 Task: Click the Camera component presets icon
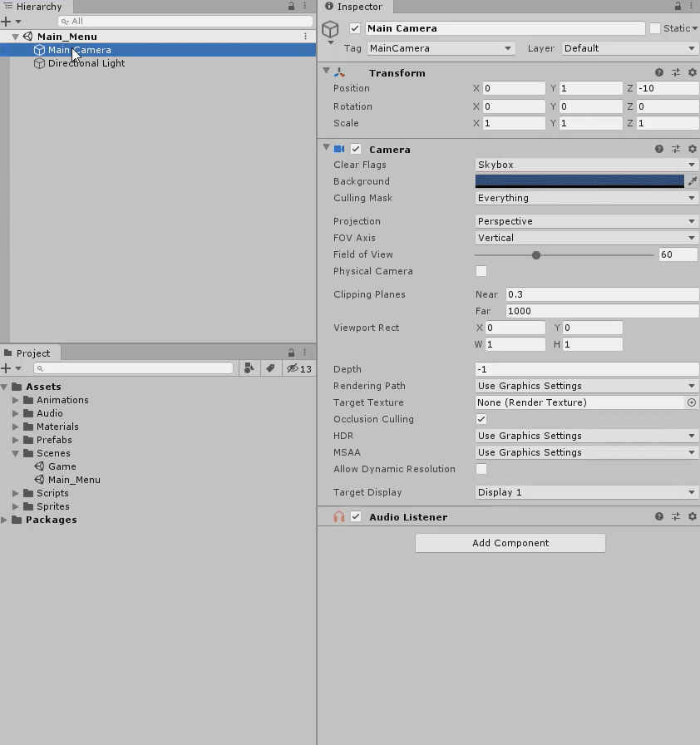[676, 149]
